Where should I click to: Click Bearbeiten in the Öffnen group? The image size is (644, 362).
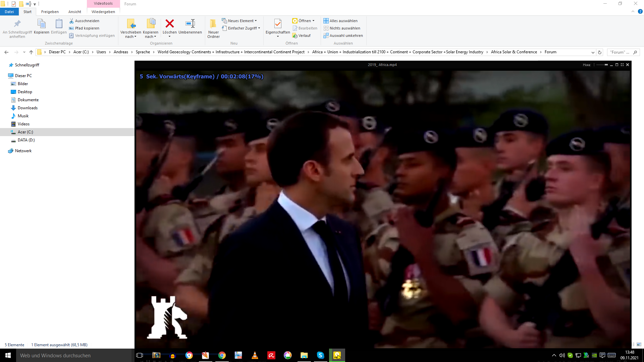click(305, 28)
